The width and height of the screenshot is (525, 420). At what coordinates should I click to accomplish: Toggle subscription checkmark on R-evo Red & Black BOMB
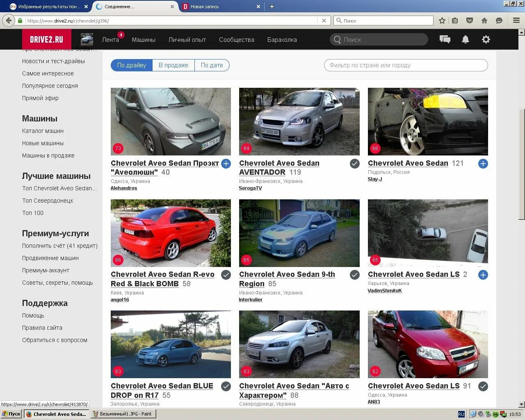tap(226, 275)
